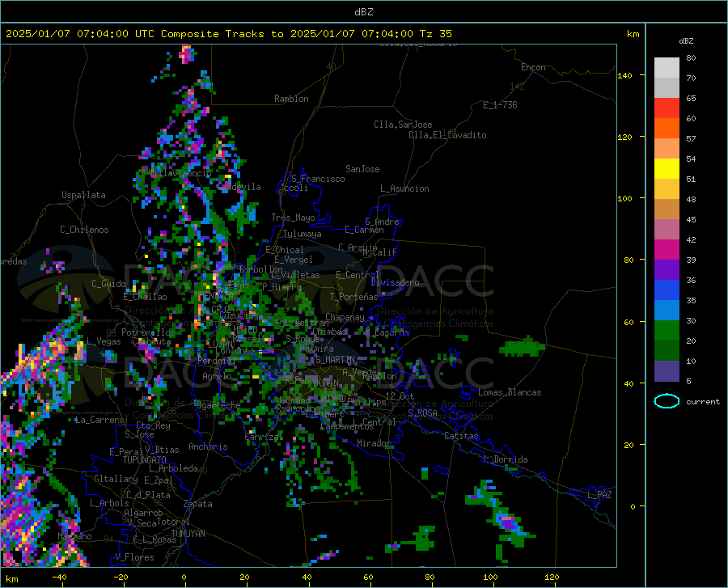Click the 100 km vertical axis tick
728x588 pixels.
(x=625, y=198)
